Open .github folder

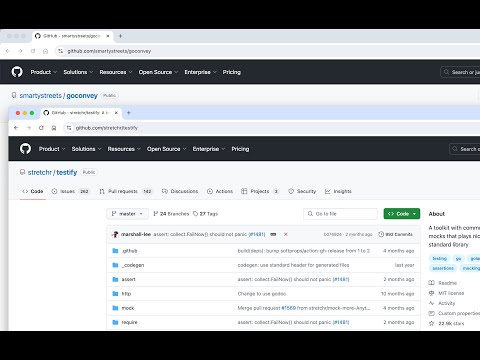pos(129,251)
